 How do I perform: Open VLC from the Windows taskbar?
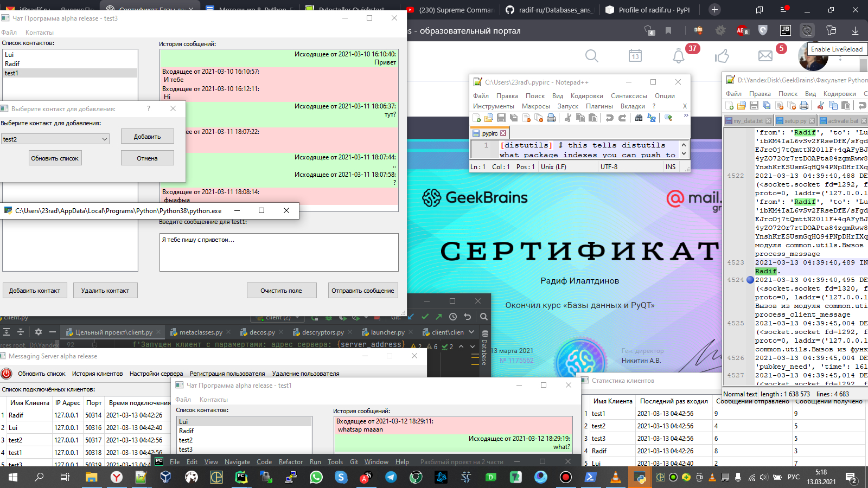[615, 477]
